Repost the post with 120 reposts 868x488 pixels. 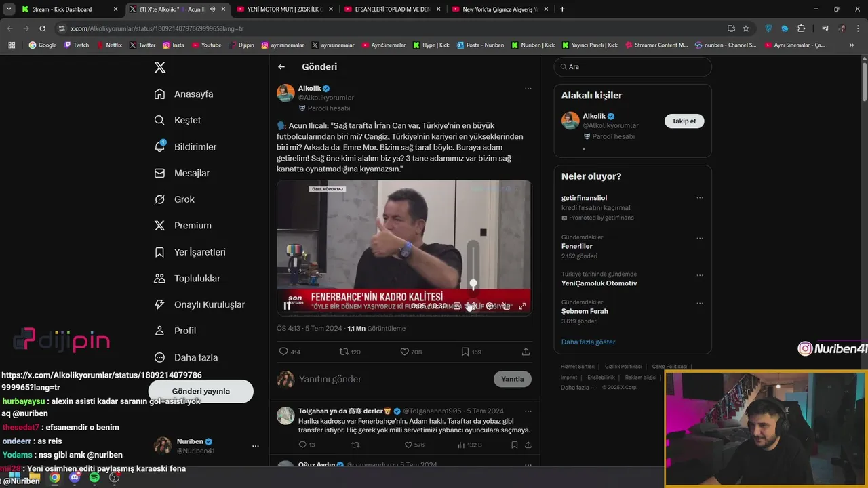click(x=350, y=352)
